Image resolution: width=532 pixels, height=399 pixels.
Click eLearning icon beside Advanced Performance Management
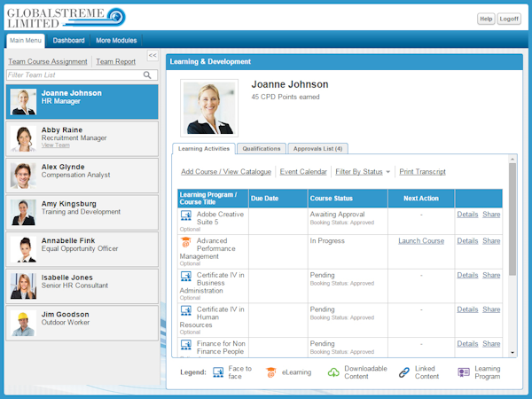coord(186,241)
